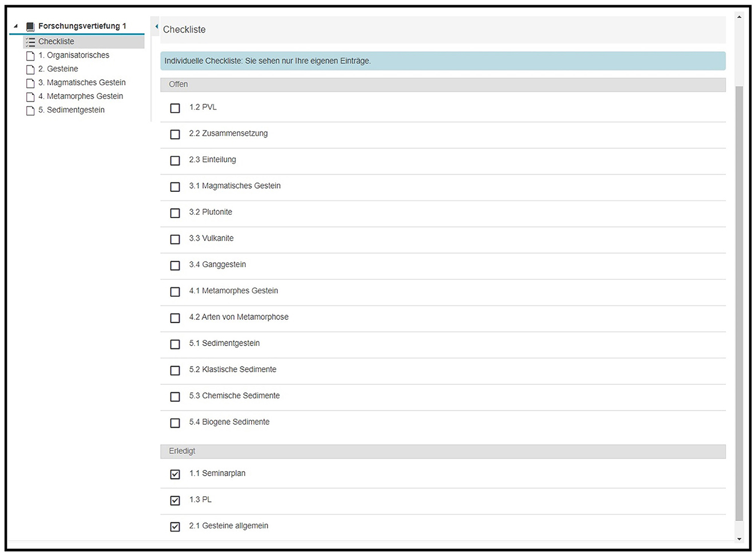Image resolution: width=756 pixels, height=555 pixels.
Task: Check the 1.2 PVL checkbox
Action: pos(175,108)
